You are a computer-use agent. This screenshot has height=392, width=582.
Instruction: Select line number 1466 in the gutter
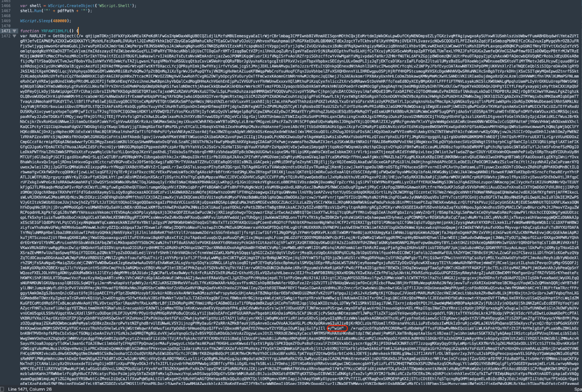pyautogui.click(x=6, y=6)
